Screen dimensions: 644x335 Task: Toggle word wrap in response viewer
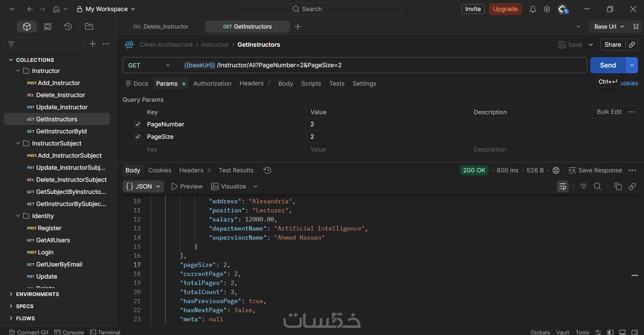pos(563,186)
